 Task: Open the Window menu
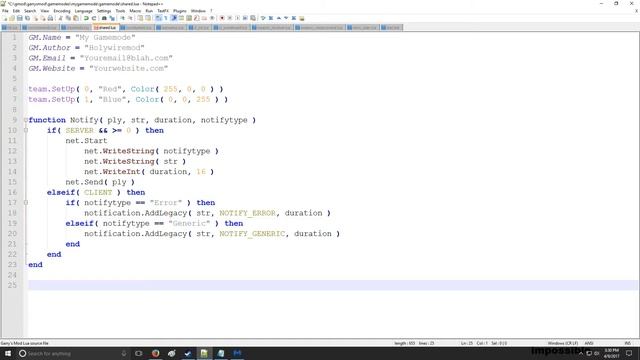(198, 11)
